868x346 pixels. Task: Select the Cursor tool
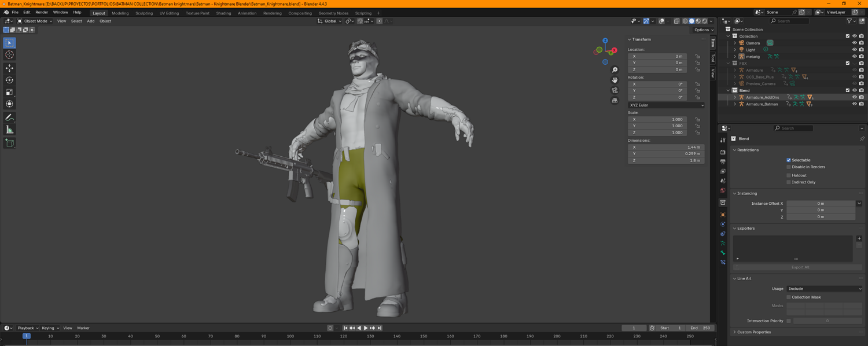[9, 55]
